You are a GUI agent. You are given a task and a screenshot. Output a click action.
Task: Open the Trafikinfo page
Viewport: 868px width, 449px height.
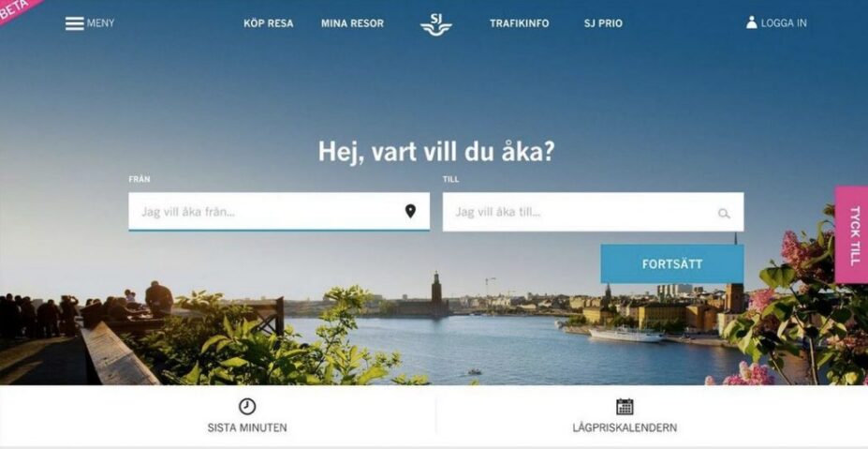coord(520,23)
